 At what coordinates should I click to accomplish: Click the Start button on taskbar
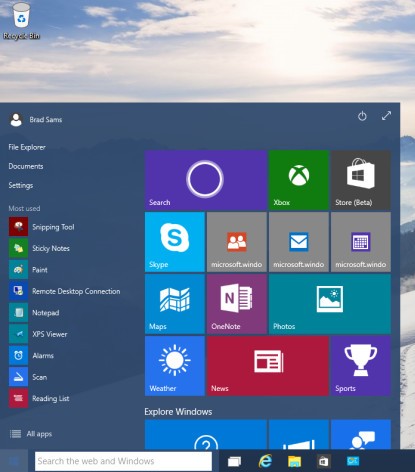(14, 461)
